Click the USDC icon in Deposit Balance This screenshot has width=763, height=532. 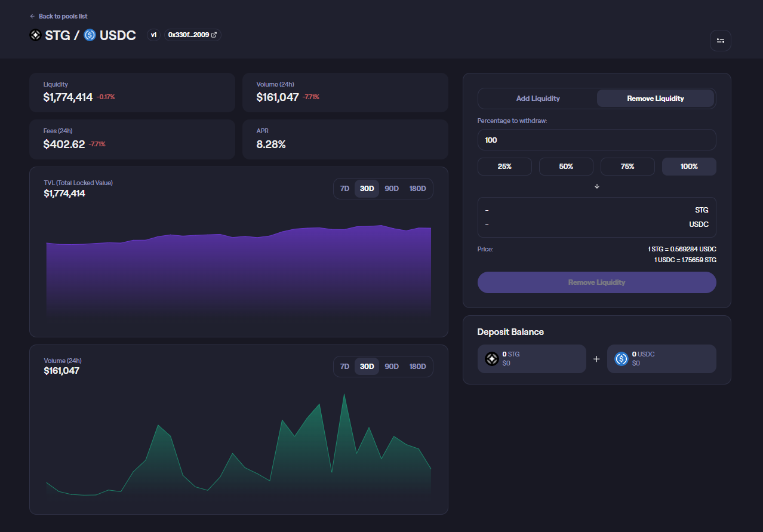(622, 359)
